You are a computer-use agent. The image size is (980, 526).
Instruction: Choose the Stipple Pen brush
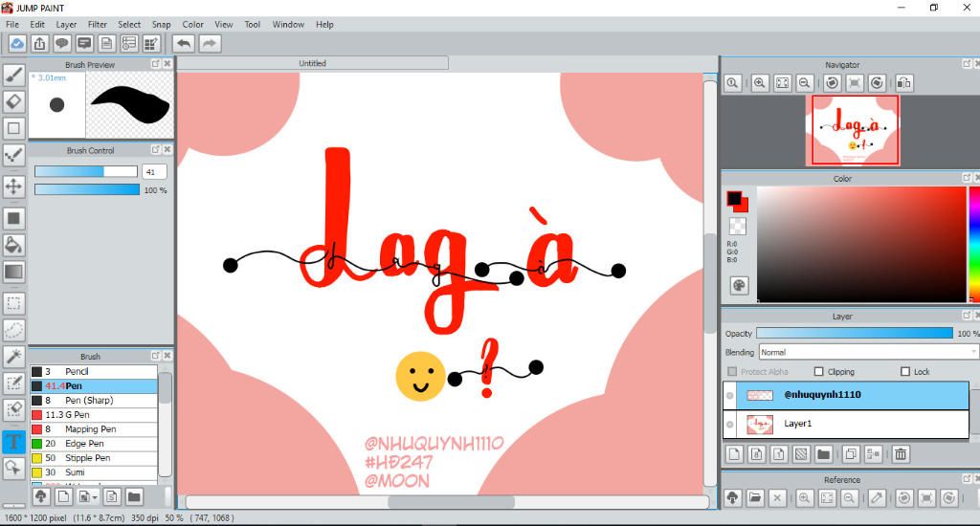coord(94,458)
